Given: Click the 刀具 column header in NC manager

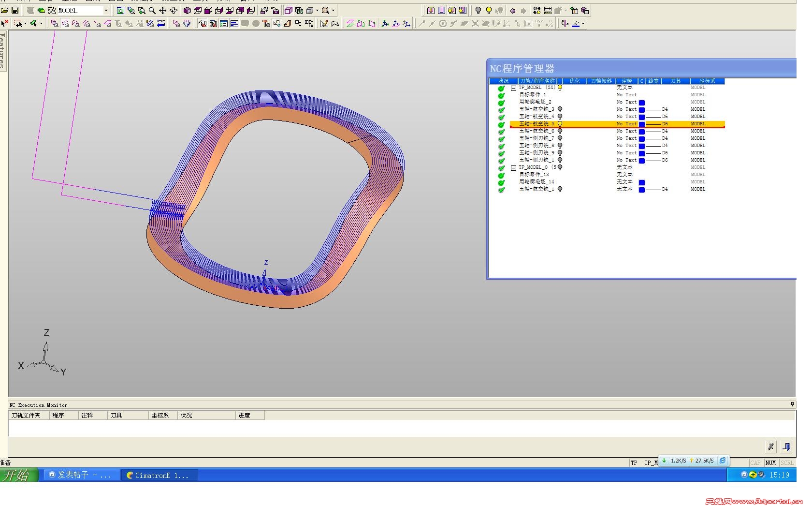Looking at the screenshot, I should tap(675, 81).
